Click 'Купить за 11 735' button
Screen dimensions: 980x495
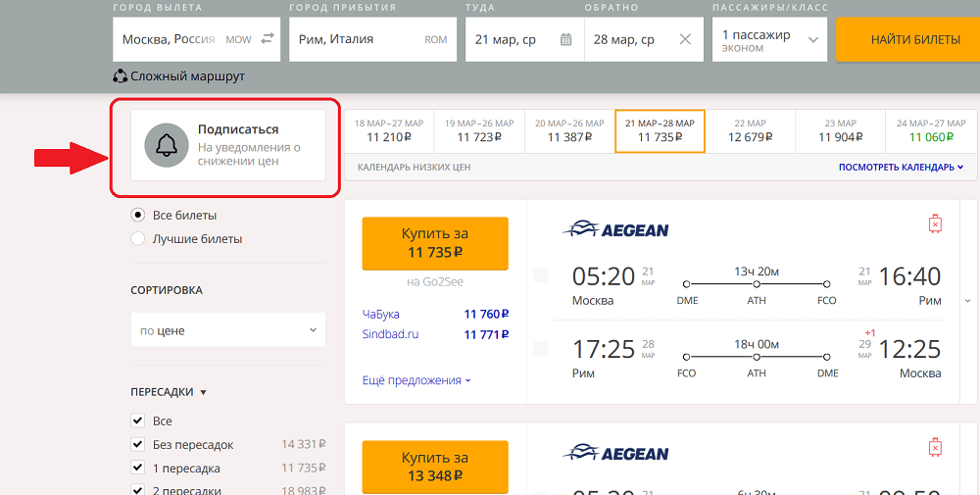click(x=435, y=243)
